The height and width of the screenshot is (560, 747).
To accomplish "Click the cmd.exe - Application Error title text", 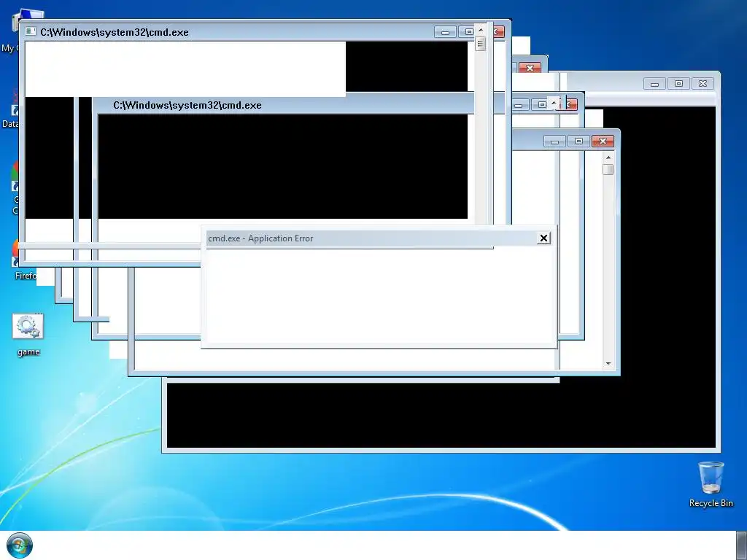I will pyautogui.click(x=260, y=238).
